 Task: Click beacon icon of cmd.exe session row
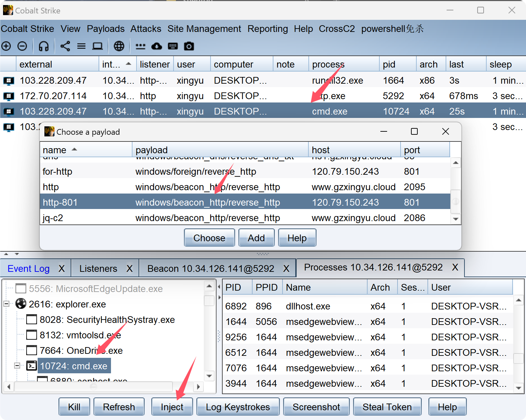point(9,112)
